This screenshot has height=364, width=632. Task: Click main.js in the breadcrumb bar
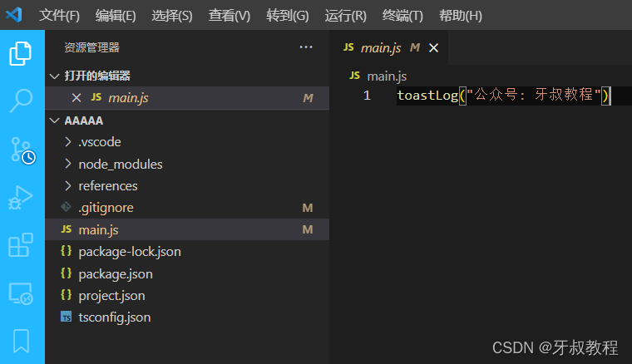tap(387, 76)
